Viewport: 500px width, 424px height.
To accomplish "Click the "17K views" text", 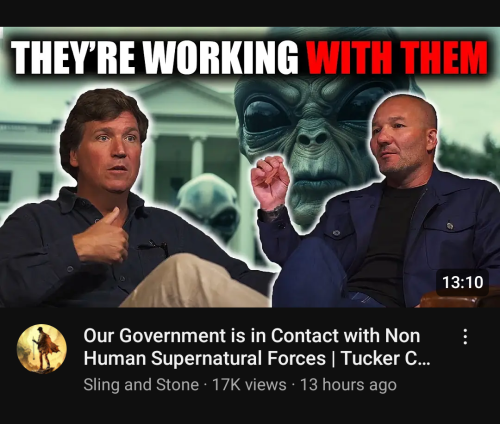I will [x=249, y=385].
